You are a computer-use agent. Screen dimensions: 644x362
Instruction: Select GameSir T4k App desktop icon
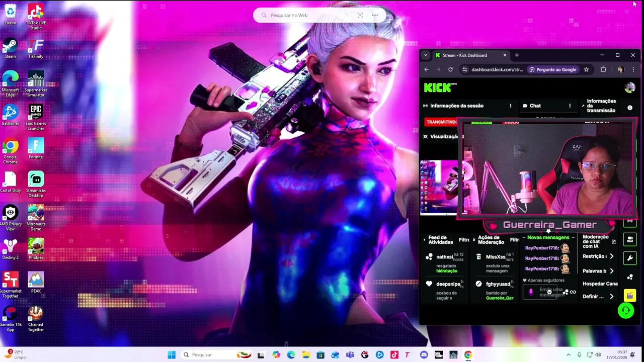[10, 319]
